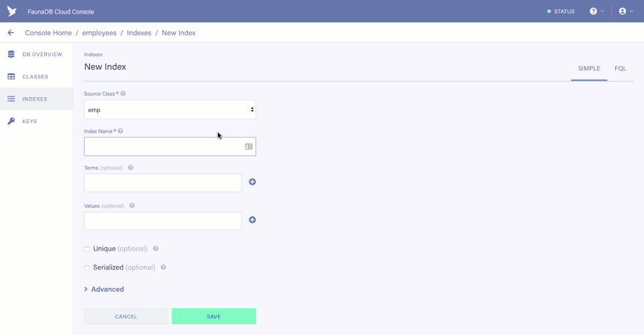Show help for Source Class
Image resolution: width=644 pixels, height=335 pixels.
[x=123, y=94]
